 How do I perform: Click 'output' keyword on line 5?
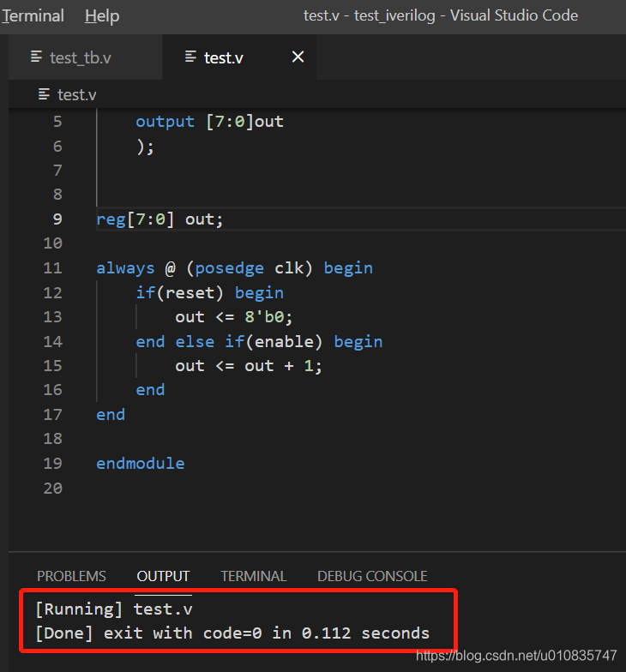(x=165, y=122)
